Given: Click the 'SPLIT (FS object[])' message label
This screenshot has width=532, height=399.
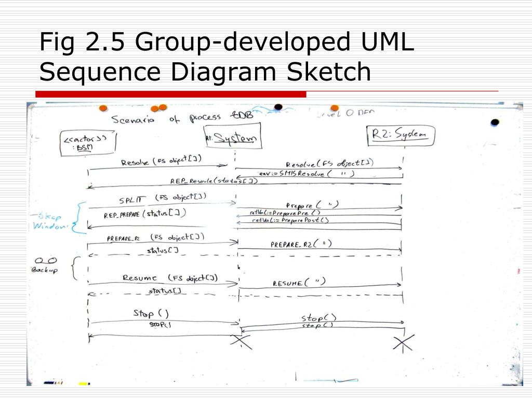Looking at the screenshot, I should [163, 198].
